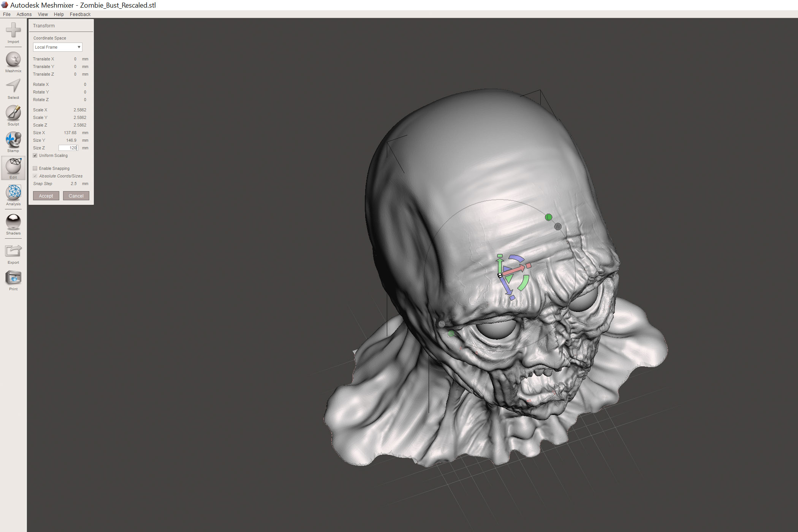
Task: Open the Meshmix tool
Action: [x=13, y=60]
